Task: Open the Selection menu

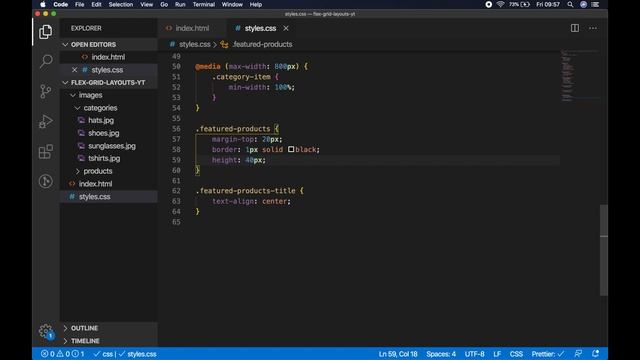Action: pos(120,4)
